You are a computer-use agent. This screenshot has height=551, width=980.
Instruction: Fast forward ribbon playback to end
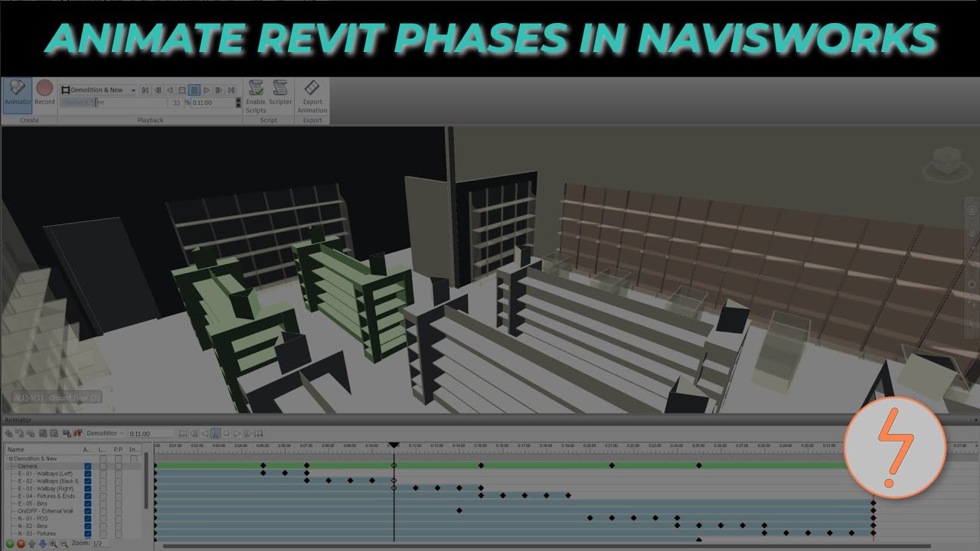[231, 90]
